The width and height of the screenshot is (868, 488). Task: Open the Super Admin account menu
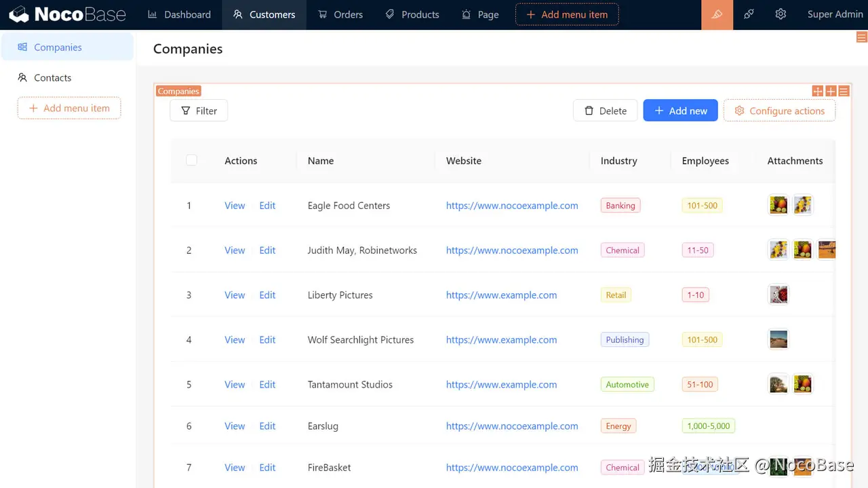pyautogui.click(x=835, y=14)
